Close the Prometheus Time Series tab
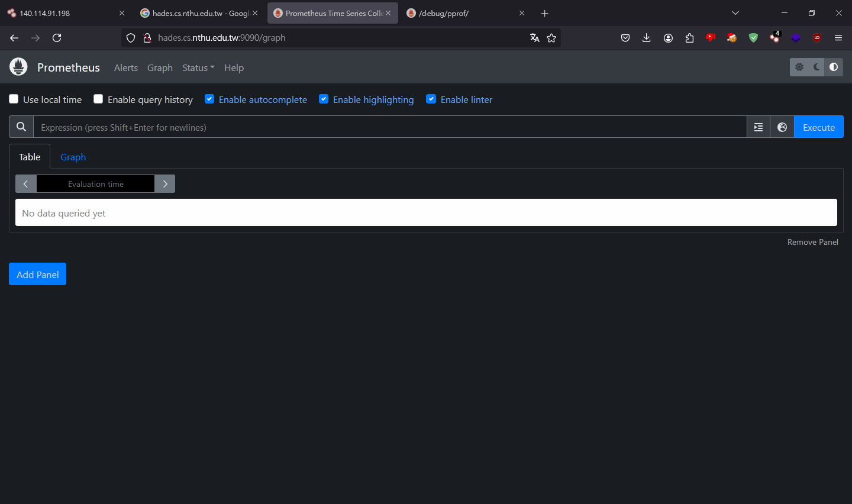This screenshot has width=852, height=504. (388, 13)
